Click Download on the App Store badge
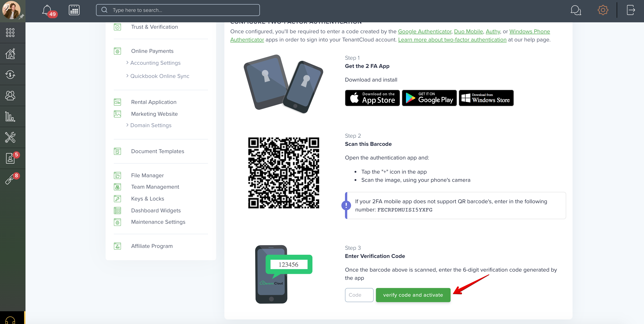This screenshot has height=324, width=644. 372,98
